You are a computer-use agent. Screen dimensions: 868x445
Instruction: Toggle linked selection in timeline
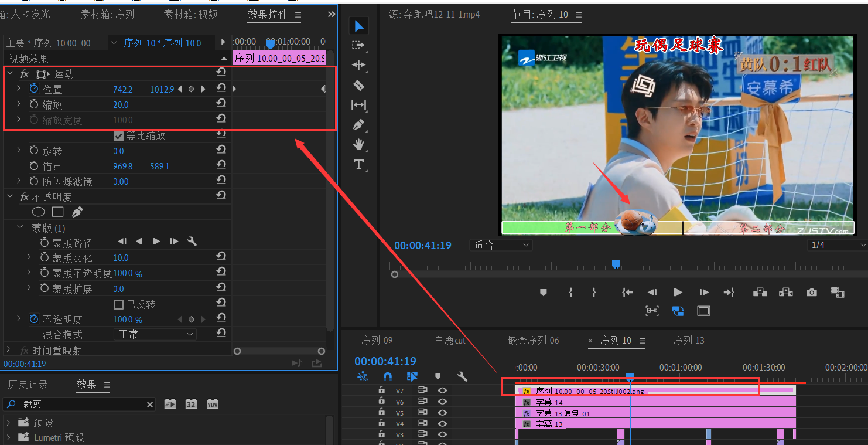click(412, 376)
